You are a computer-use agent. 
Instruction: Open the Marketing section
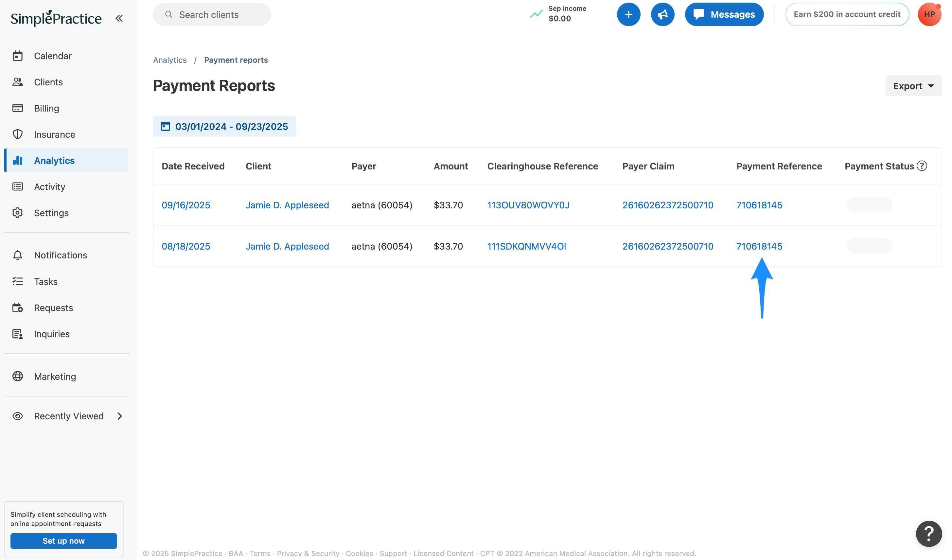55,376
